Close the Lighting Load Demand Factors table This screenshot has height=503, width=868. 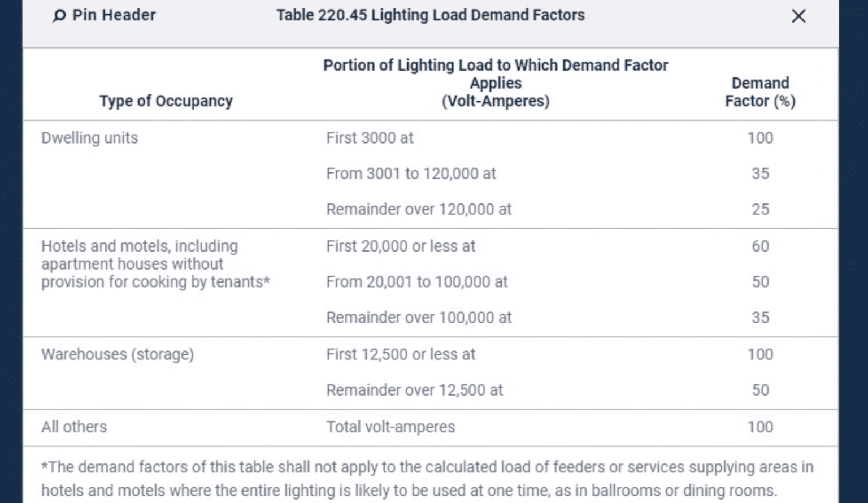(x=798, y=16)
